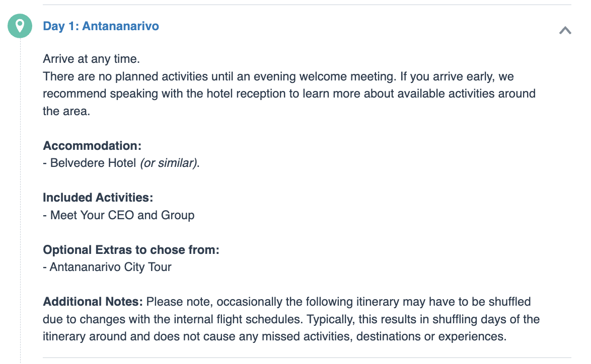The width and height of the screenshot is (591, 364).
Task: Click the 'Arrive at any time.' line
Action: pos(91,59)
